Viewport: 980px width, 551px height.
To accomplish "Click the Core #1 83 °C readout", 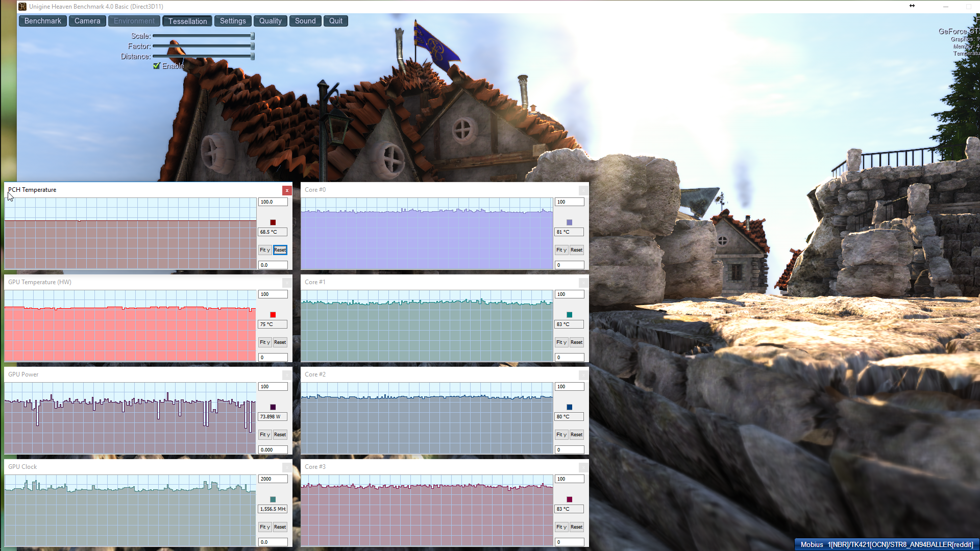I will (570, 324).
